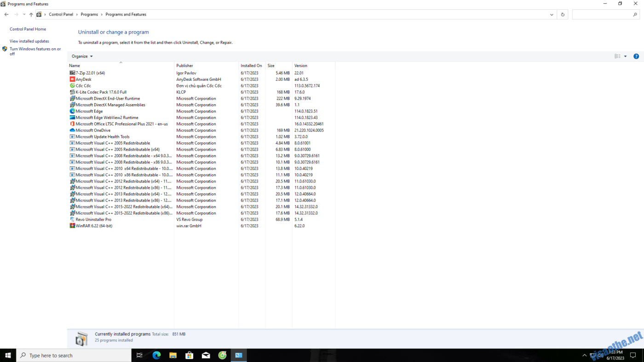Select the Microsoft Office LTSC icon
Screen dimensions: 644x362
click(x=72, y=124)
